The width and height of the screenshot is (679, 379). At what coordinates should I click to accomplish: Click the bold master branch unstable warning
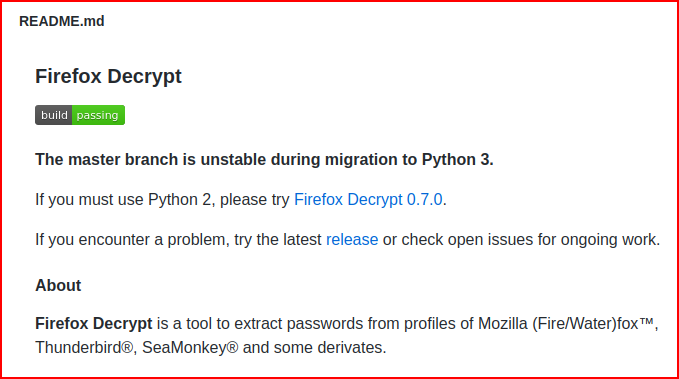pyautogui.click(x=264, y=159)
